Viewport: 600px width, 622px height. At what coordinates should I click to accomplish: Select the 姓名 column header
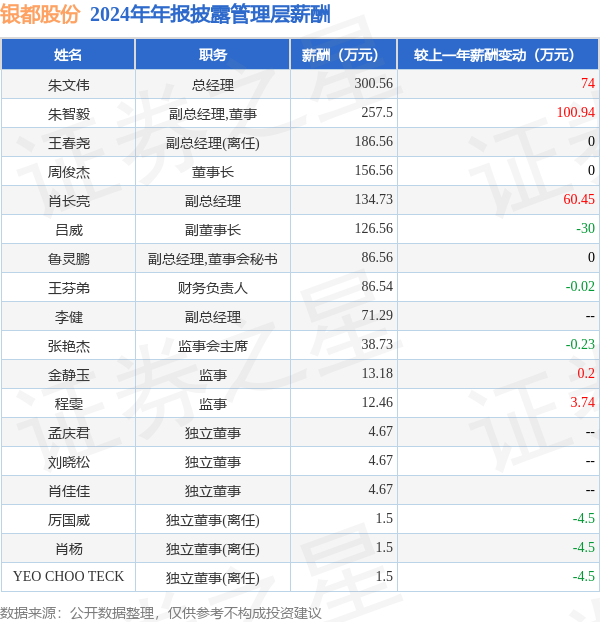[68, 55]
